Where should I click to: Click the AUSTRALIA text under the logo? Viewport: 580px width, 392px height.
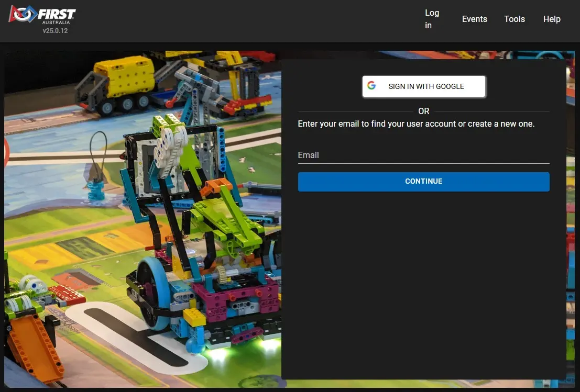(56, 23)
